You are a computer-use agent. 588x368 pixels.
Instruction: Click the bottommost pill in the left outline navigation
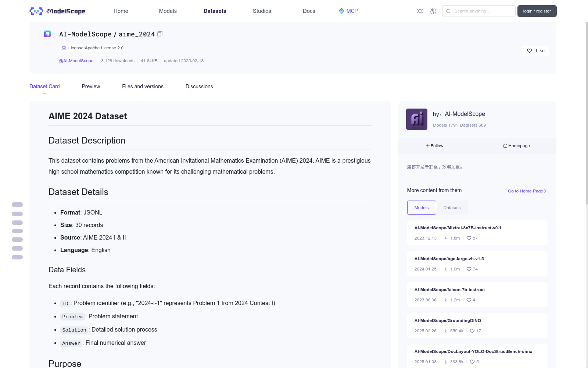17,257
